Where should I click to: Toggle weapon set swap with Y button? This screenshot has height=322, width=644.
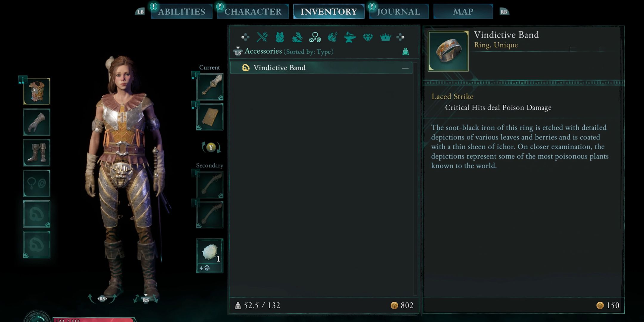211,147
